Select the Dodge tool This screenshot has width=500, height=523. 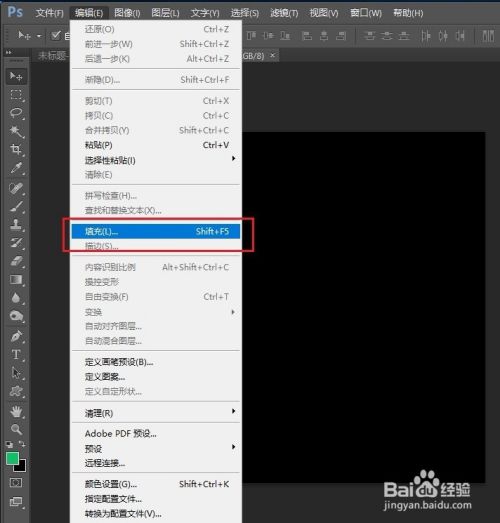16,316
